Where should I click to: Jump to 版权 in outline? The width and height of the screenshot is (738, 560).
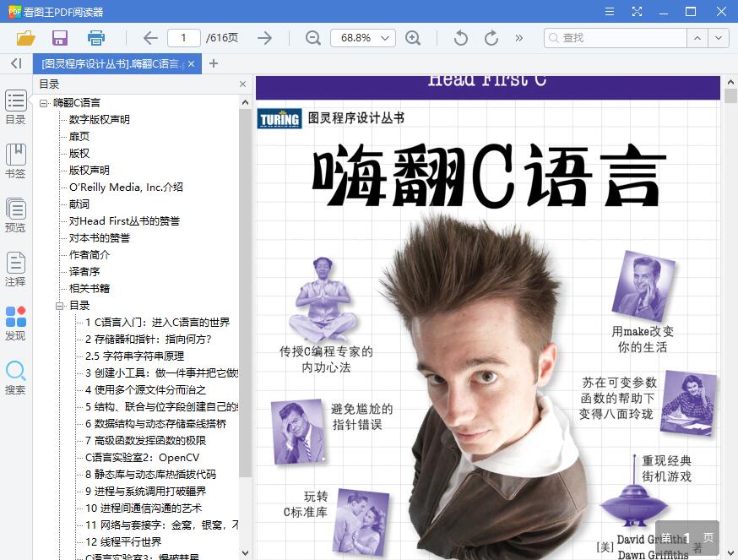[x=79, y=154]
